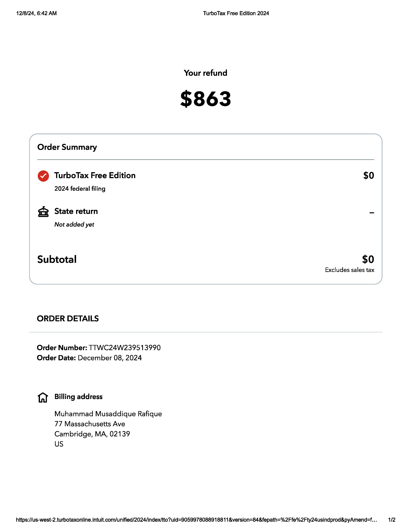Click the Your refund heading
Image resolution: width=411 pixels, height=532 pixels.
[x=205, y=73]
